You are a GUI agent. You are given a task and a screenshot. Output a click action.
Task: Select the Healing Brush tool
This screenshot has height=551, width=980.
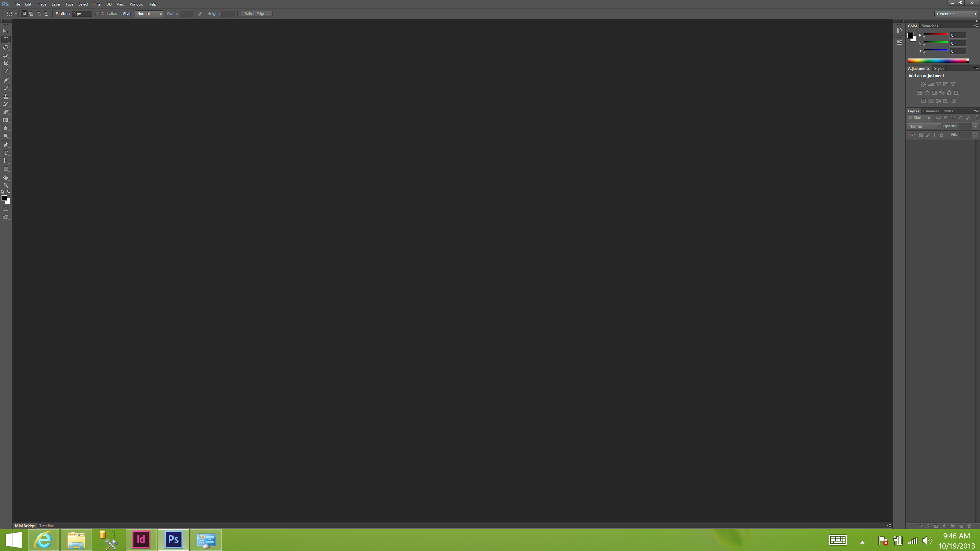(6, 80)
